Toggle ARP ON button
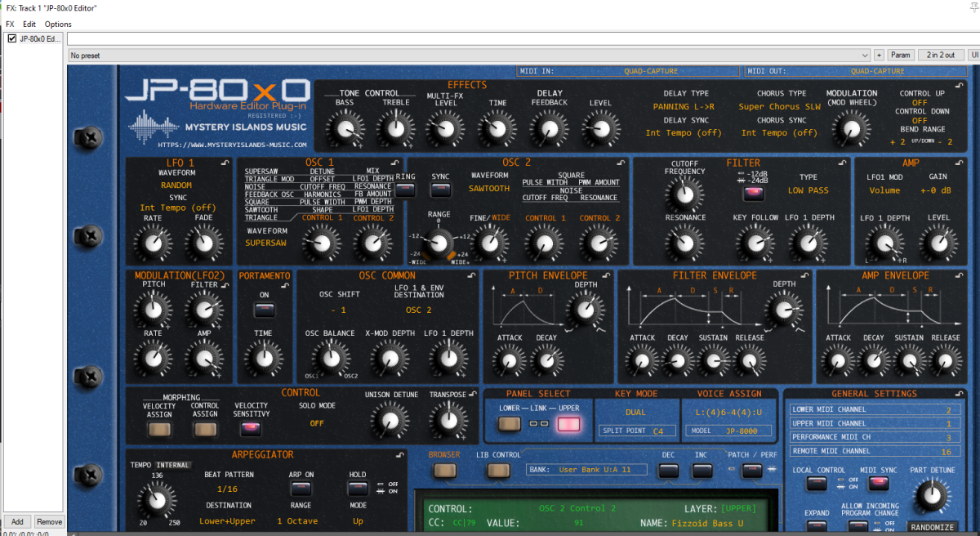 click(300, 489)
